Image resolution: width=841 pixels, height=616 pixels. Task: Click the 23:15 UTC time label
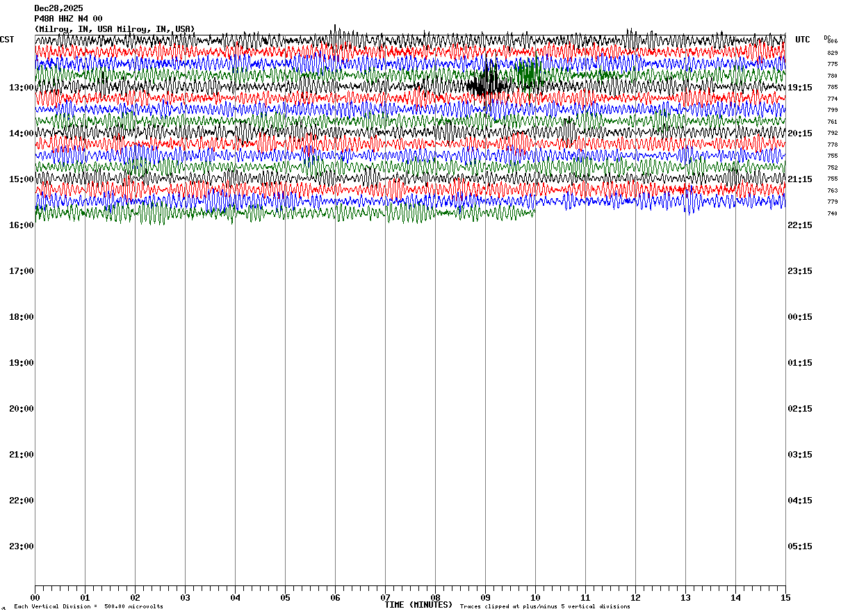800,271
